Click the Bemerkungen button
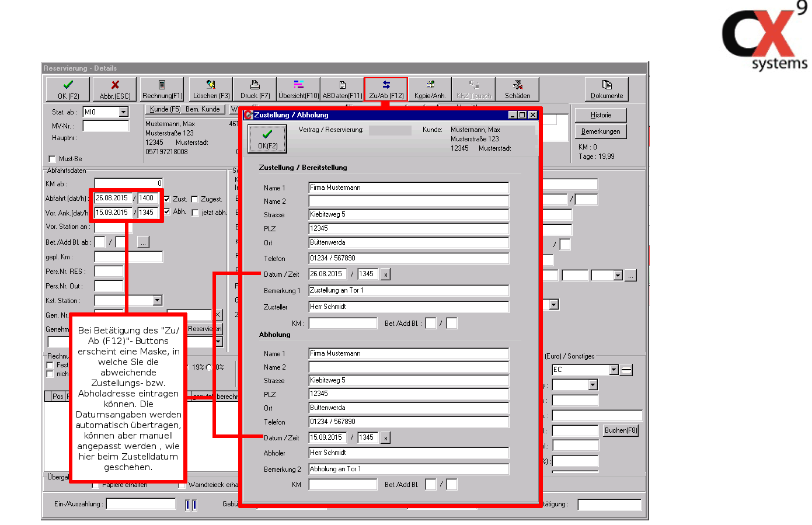The width and height of the screenshot is (812, 525). (x=601, y=131)
